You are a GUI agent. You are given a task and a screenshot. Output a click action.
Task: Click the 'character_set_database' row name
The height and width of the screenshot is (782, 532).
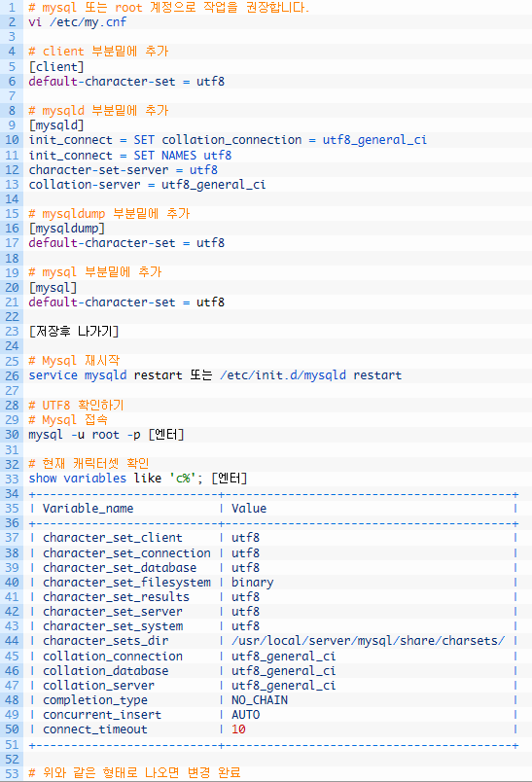[x=120, y=568]
